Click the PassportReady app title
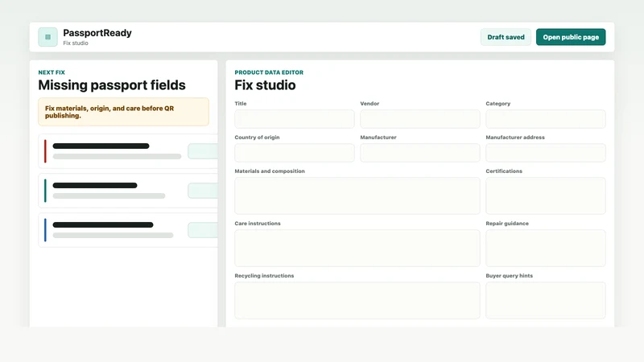Image resolution: width=644 pixels, height=362 pixels. (97, 33)
